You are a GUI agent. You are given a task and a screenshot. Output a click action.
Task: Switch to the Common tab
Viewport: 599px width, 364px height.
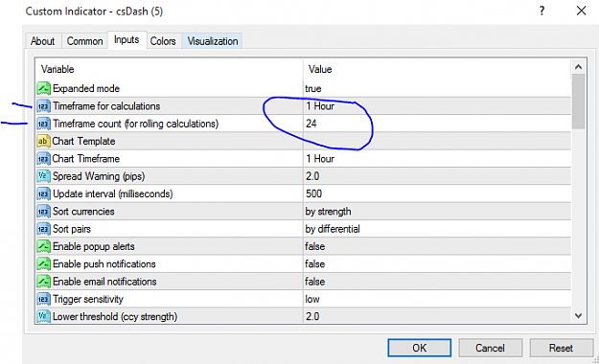(84, 41)
